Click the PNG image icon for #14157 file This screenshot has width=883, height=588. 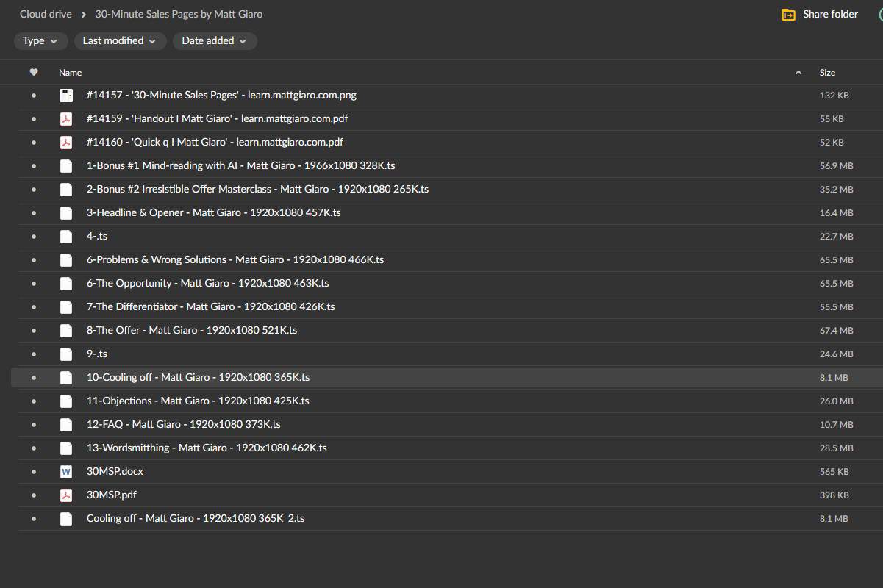pos(66,95)
